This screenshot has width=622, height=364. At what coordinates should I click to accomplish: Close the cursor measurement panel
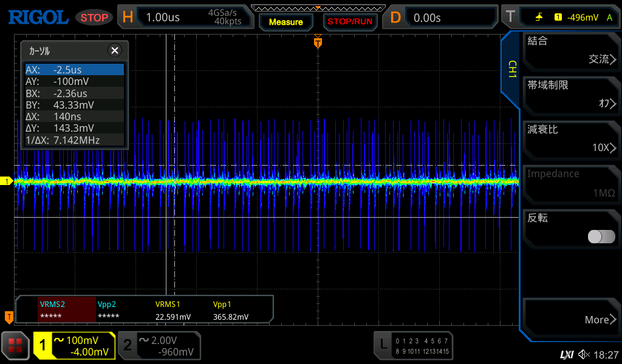click(114, 50)
